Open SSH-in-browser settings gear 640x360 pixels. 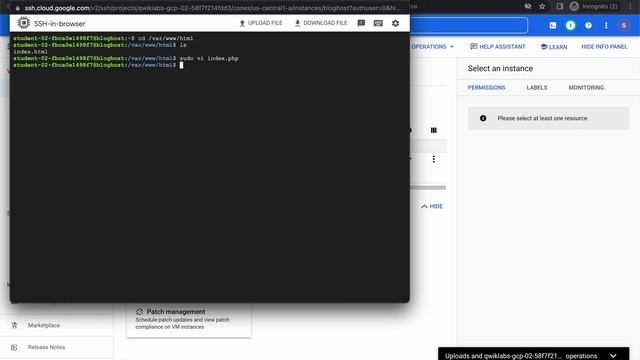pyautogui.click(x=396, y=23)
